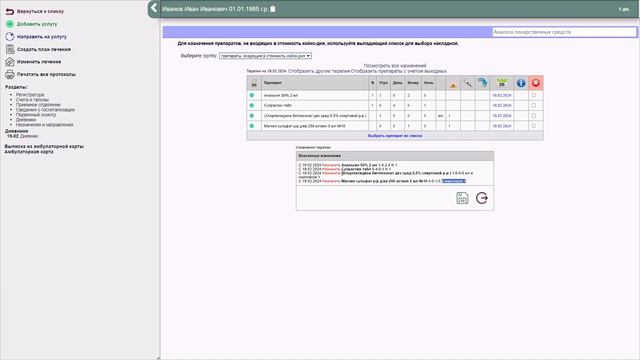Click the Препарат column header
This screenshot has width=640, height=360.
coord(273,83)
